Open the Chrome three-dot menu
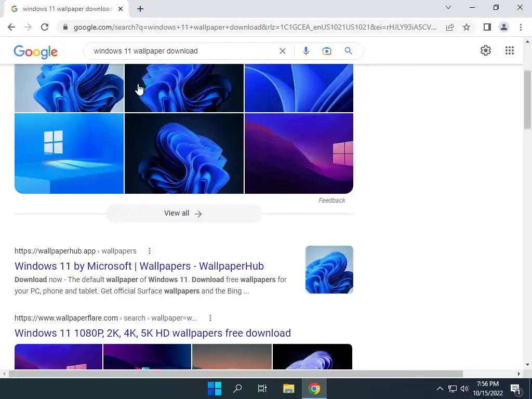 521,27
